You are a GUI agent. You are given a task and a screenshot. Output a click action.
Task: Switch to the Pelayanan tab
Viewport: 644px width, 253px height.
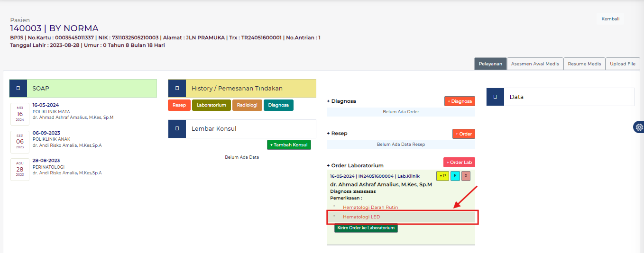[x=490, y=64]
